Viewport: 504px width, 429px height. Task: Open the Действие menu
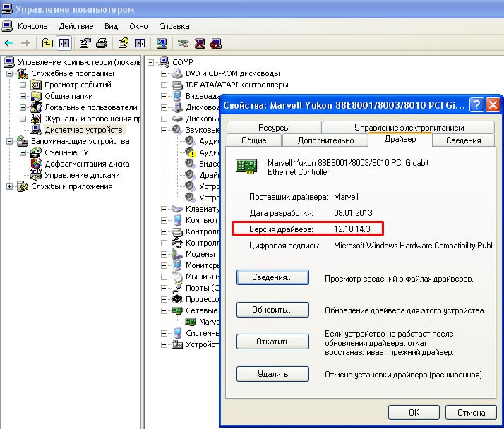(x=76, y=26)
